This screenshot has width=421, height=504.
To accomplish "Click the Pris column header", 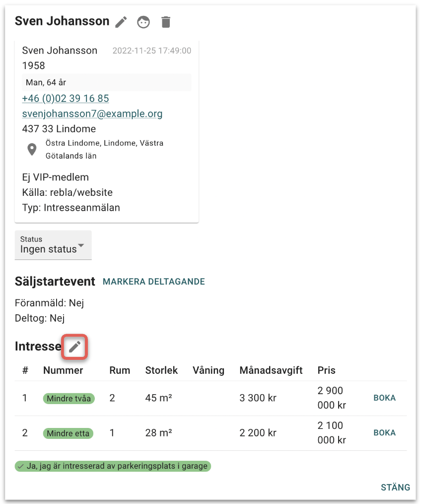I will click(326, 370).
